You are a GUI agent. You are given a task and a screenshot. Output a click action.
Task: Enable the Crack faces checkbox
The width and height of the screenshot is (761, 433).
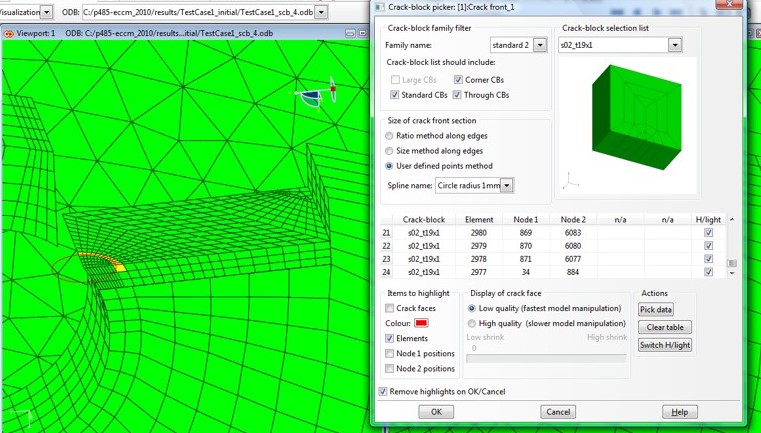point(390,308)
